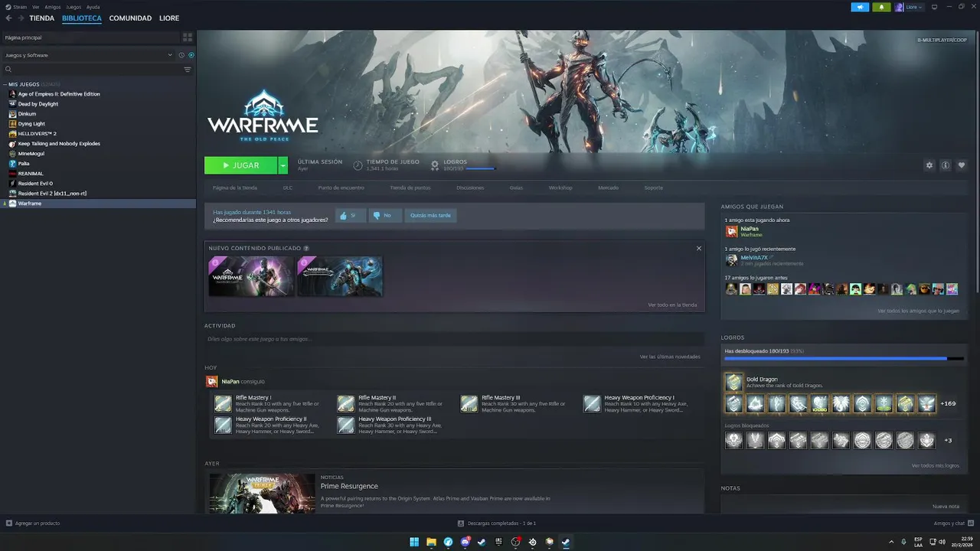Go to the TIENDA tab
The image size is (980, 551).
[42, 18]
